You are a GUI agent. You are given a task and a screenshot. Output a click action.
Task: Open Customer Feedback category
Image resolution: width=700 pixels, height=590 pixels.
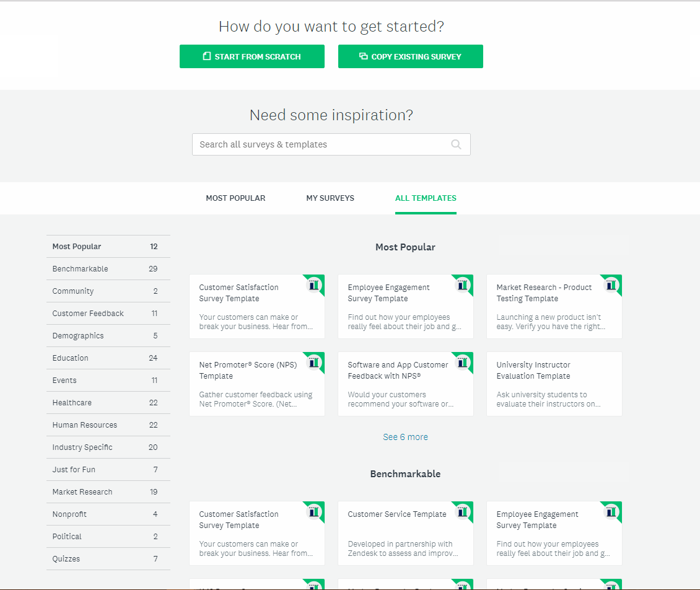pos(108,314)
